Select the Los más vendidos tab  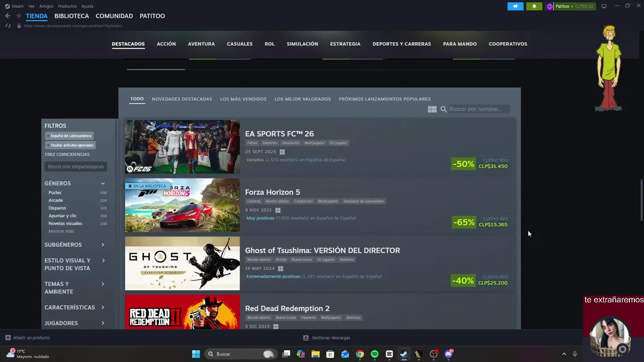tap(244, 99)
